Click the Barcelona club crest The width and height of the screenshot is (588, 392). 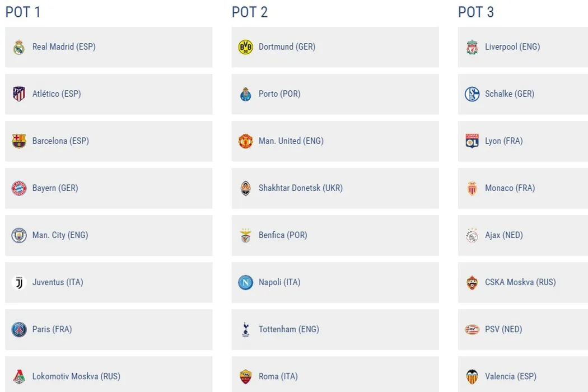[x=19, y=141]
